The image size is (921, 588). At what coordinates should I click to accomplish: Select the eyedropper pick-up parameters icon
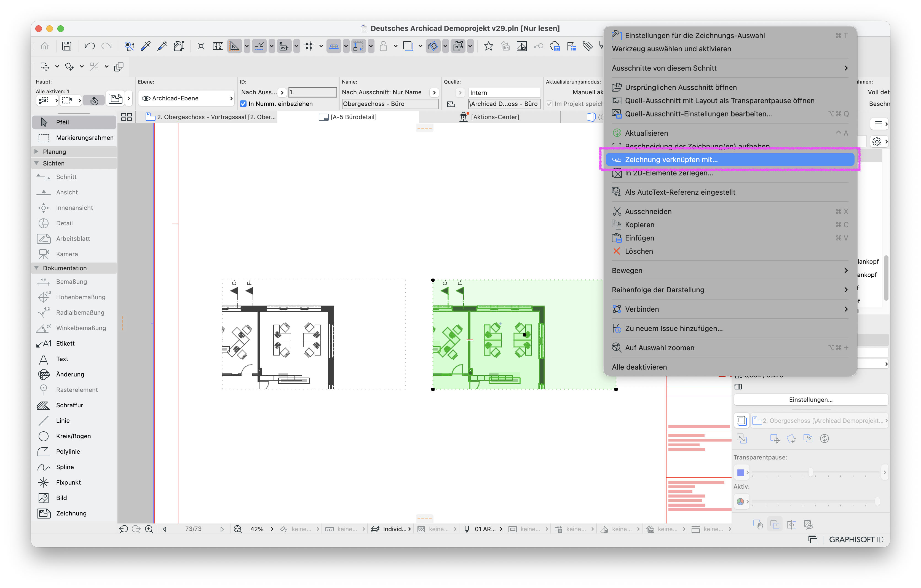pos(145,46)
